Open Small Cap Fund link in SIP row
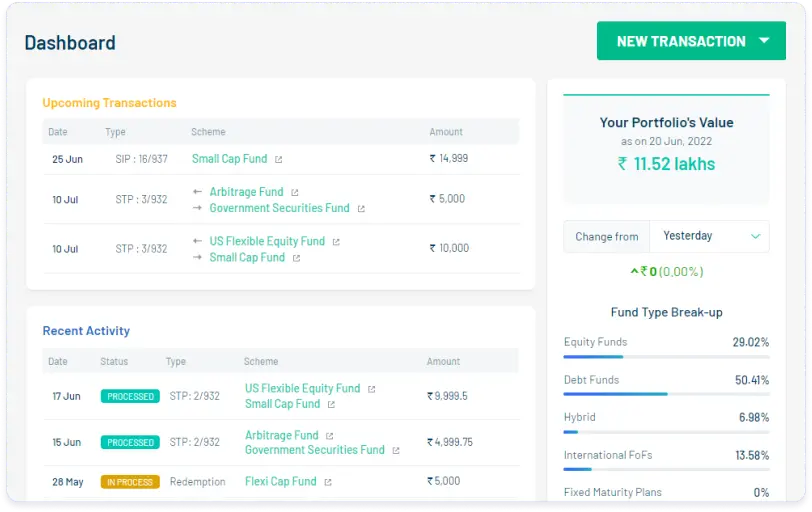Screen dimensions: 812x512 (229, 158)
